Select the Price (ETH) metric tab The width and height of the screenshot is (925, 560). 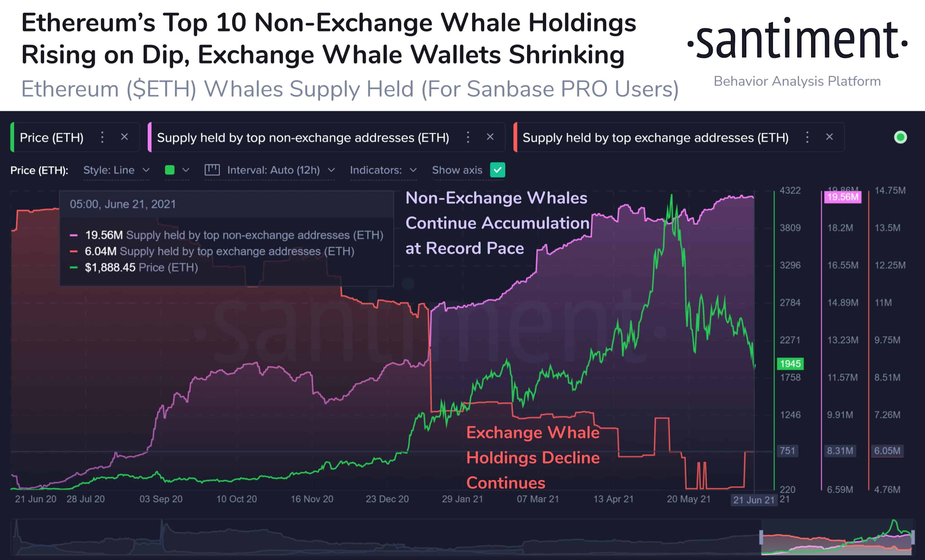[x=51, y=138]
